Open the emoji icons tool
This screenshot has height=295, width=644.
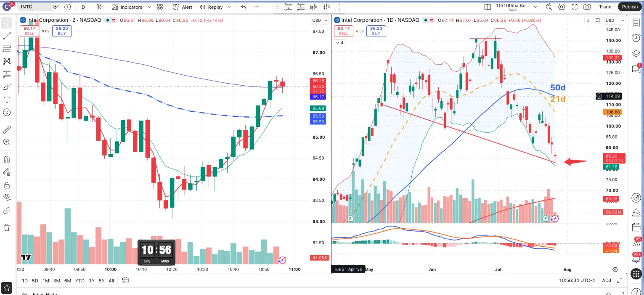coord(7,112)
